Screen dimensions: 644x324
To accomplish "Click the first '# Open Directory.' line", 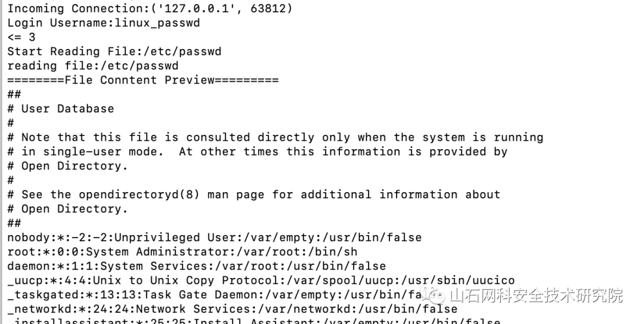I will click(x=68, y=166).
